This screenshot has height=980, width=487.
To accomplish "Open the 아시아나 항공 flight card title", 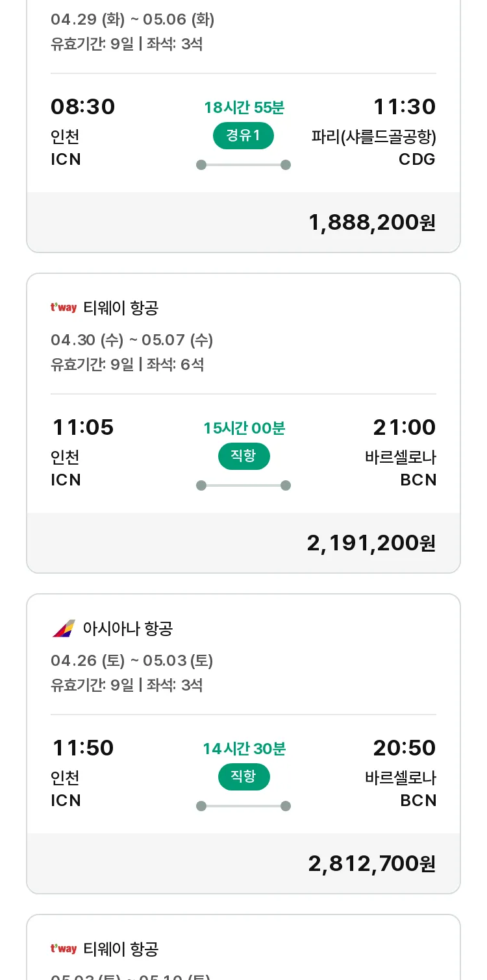I will click(128, 628).
